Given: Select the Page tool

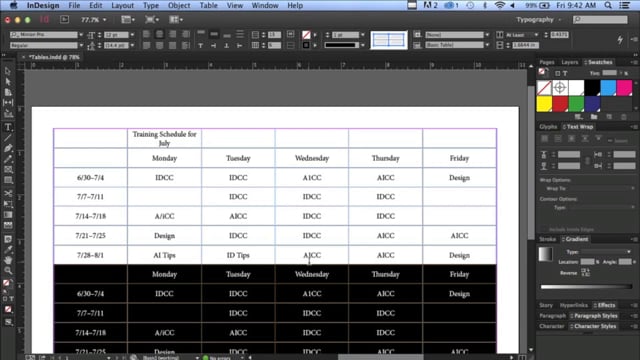Looking at the screenshot, I should coord(8,92).
